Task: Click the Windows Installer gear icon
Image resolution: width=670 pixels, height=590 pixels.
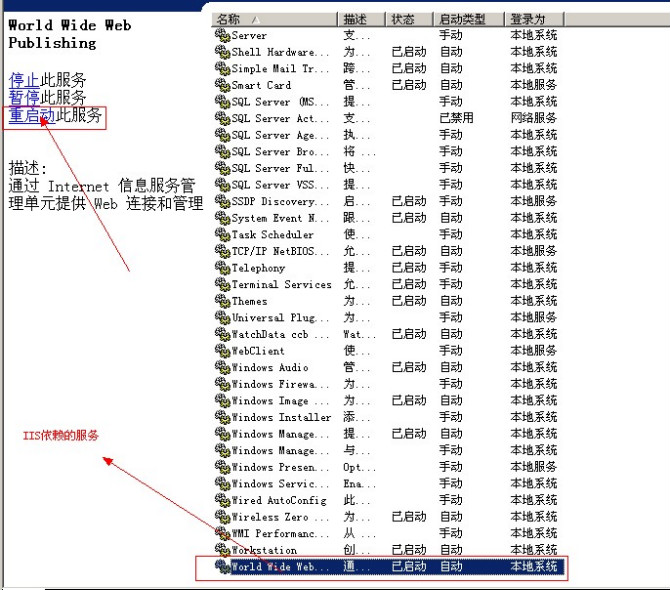Action: point(222,417)
